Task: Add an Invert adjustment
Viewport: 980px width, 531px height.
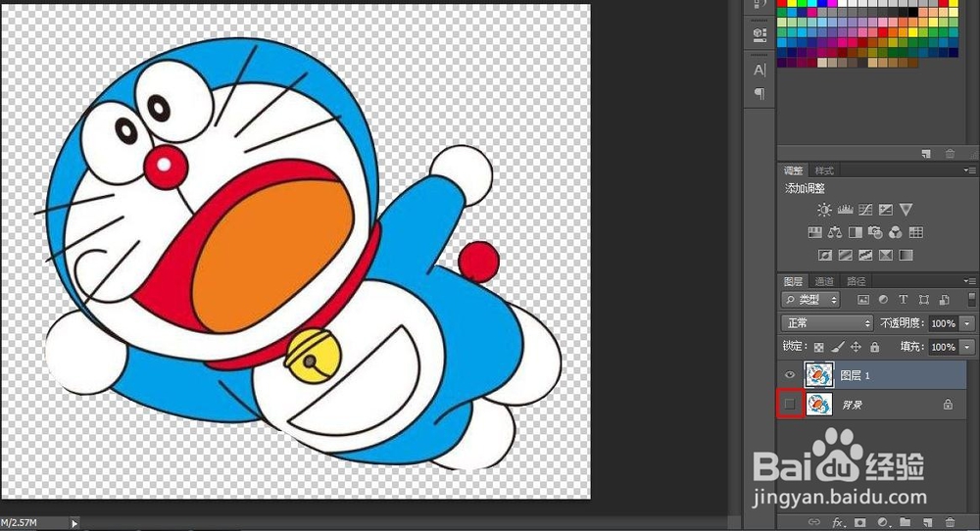Action: [825, 255]
